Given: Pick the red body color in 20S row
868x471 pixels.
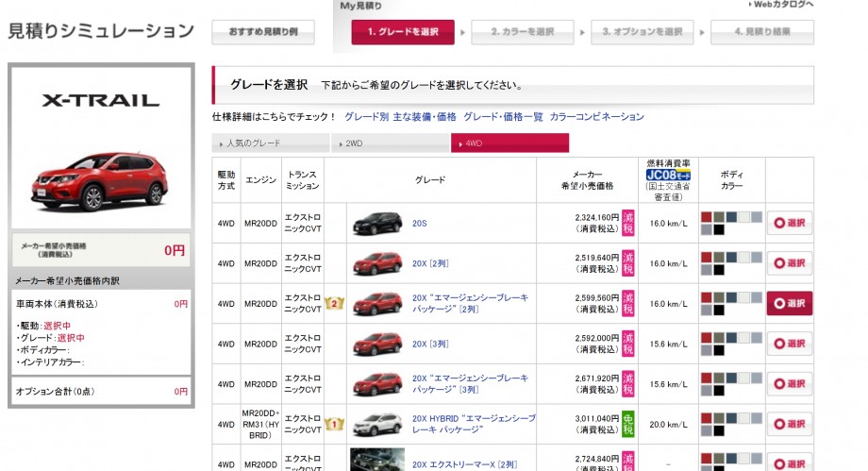Looking at the screenshot, I should click(707, 217).
